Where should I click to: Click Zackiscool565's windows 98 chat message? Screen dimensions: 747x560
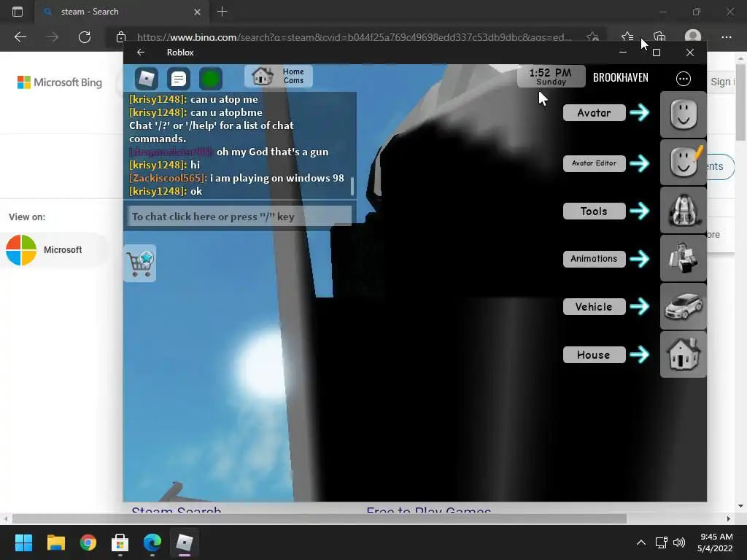[236, 178]
